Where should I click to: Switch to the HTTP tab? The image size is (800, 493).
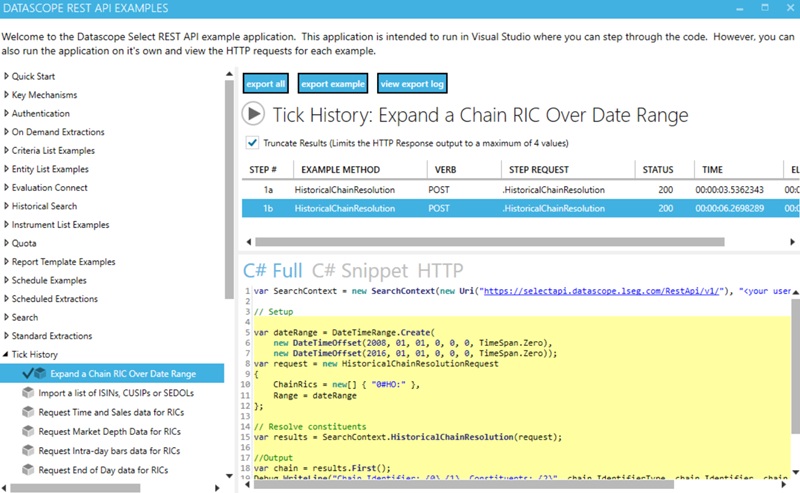[441, 270]
